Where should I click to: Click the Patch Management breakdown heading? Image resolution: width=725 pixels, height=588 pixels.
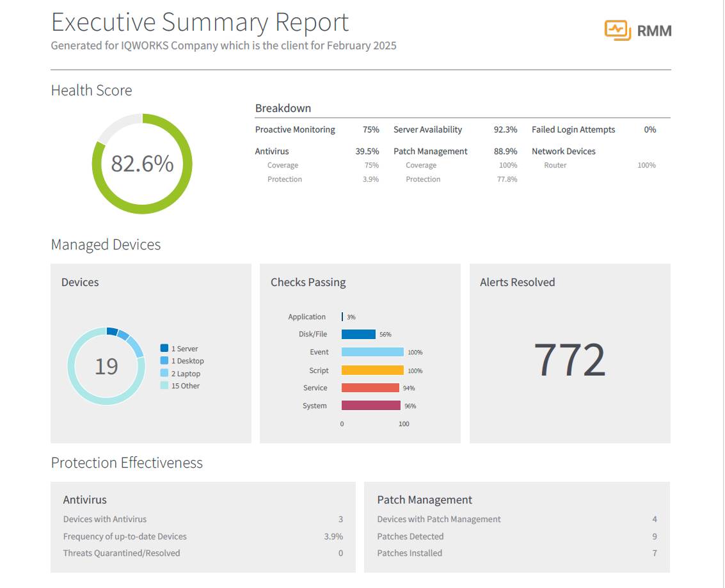430,152
